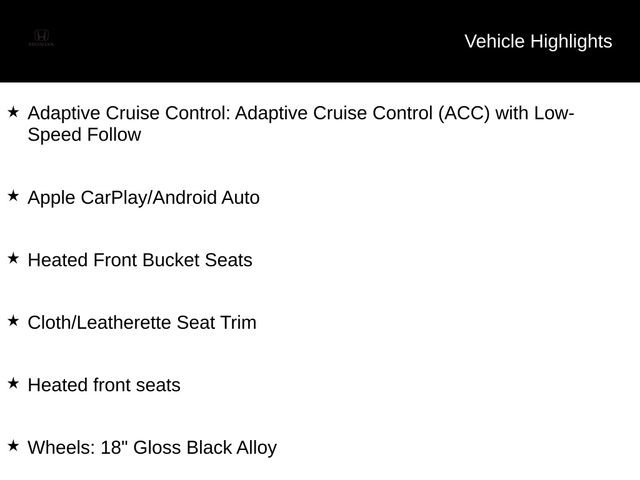
Task: Select the Apple CarPlay/Android Auto highlight
Action: point(143,198)
